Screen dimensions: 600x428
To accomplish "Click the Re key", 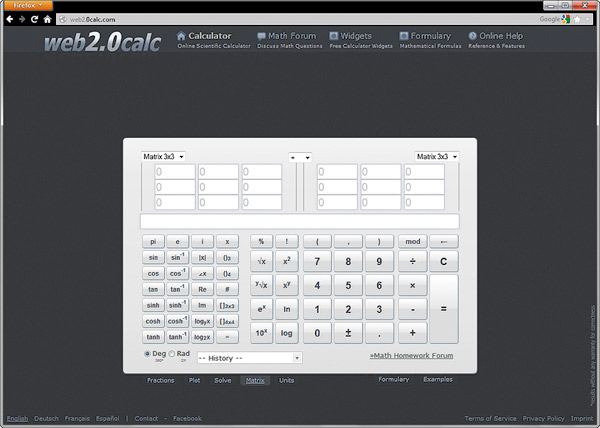I will click(x=202, y=289).
